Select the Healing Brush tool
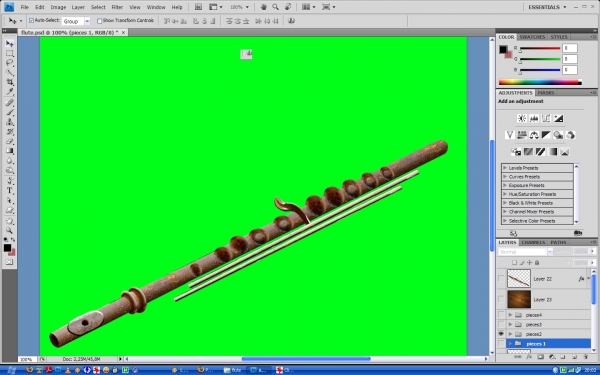This screenshot has width=600, height=375. [x=9, y=103]
